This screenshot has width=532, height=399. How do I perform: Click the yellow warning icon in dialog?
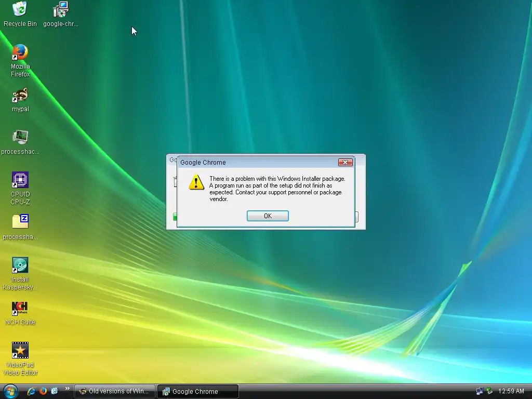point(196,182)
